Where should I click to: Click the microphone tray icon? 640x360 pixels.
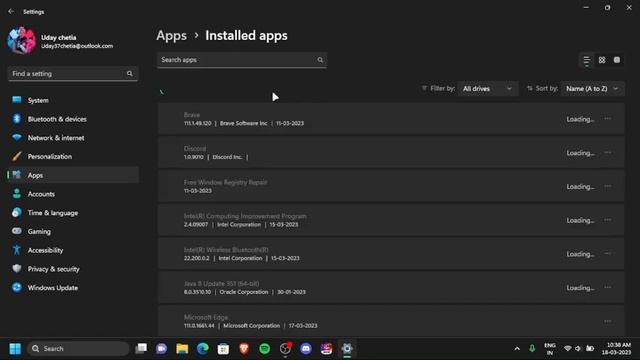click(532, 349)
